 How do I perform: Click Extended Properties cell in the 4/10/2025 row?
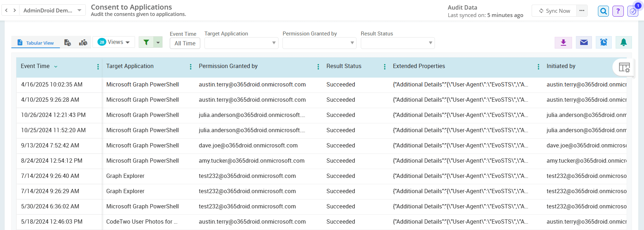[x=460, y=100]
